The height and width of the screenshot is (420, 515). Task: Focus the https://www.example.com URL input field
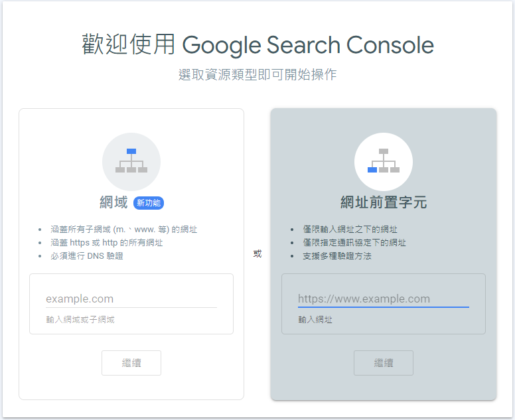point(384,299)
